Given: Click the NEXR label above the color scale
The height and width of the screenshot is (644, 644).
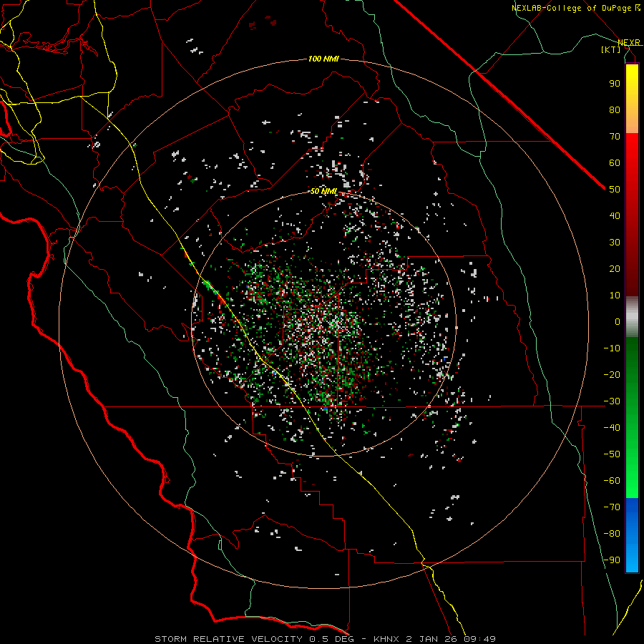Looking at the screenshot, I should coord(629,43).
